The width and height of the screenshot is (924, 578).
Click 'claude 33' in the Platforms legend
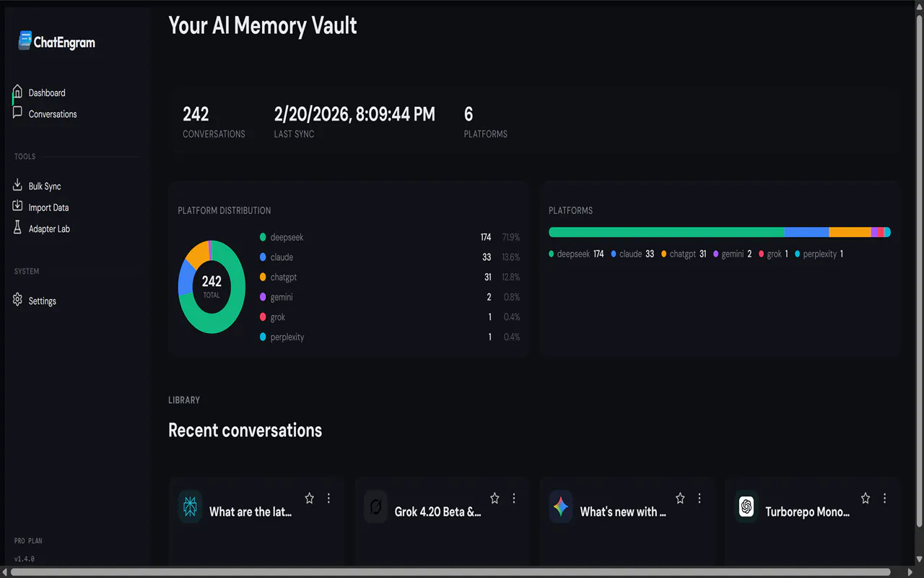632,254
